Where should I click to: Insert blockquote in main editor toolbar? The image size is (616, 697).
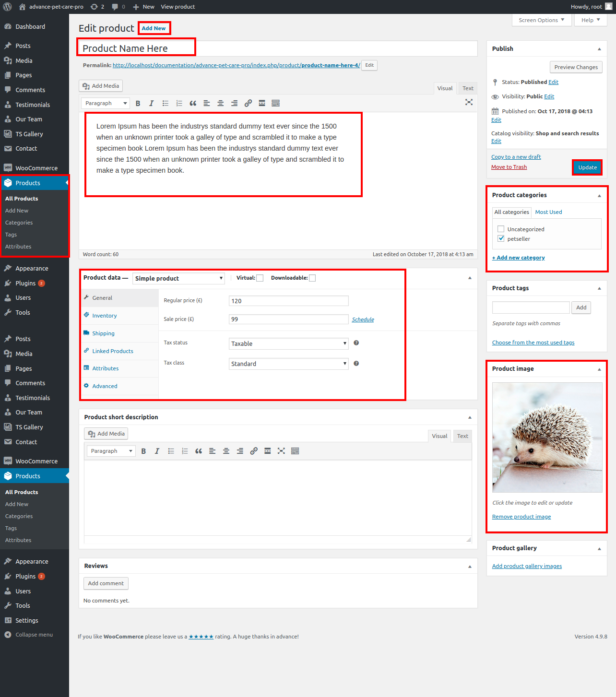click(193, 103)
